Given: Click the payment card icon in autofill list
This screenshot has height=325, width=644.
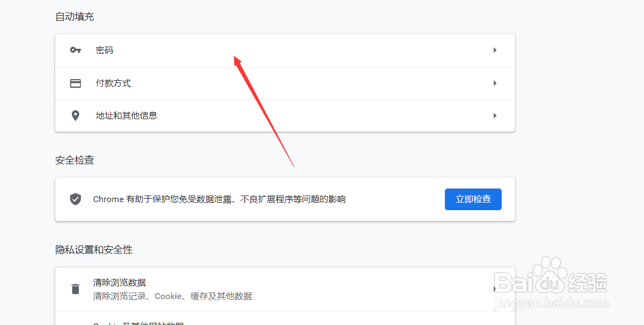Looking at the screenshot, I should tap(75, 83).
